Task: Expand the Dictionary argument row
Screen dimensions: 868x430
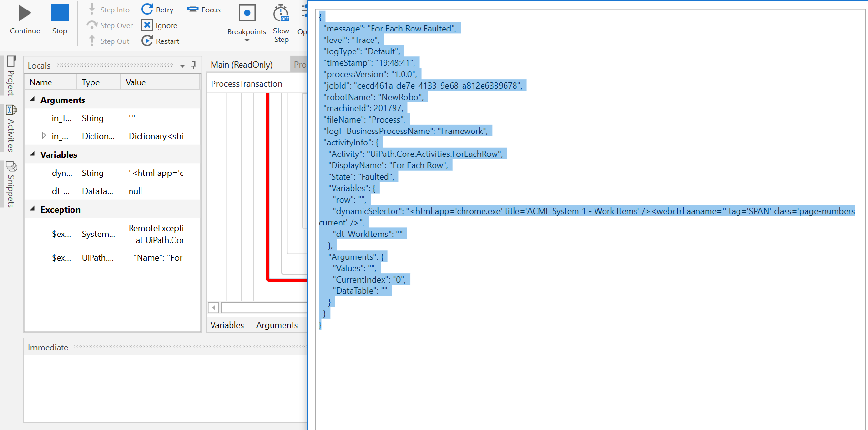Action: tap(44, 136)
